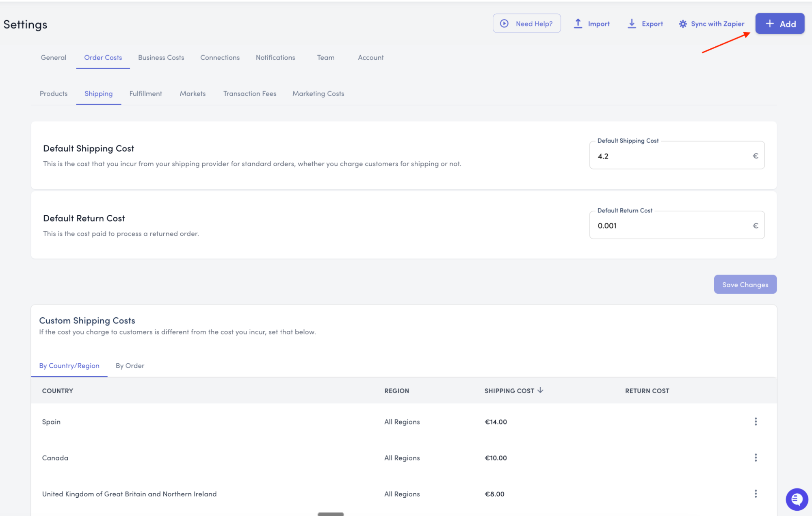This screenshot has width=812, height=516.
Task: Click the Save Changes button
Action: (745, 284)
